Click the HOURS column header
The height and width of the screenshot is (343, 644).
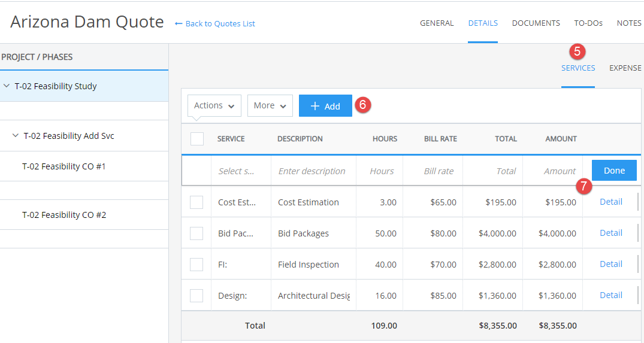click(385, 139)
